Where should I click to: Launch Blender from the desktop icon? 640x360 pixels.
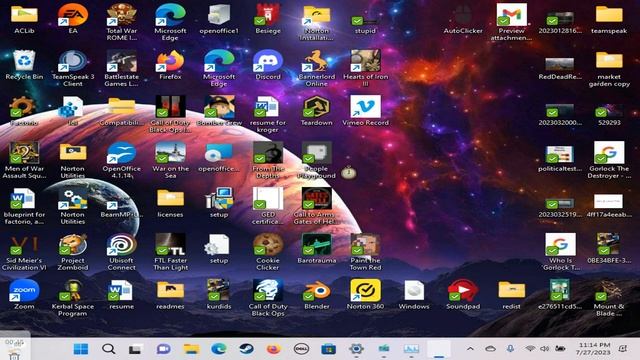click(316, 291)
